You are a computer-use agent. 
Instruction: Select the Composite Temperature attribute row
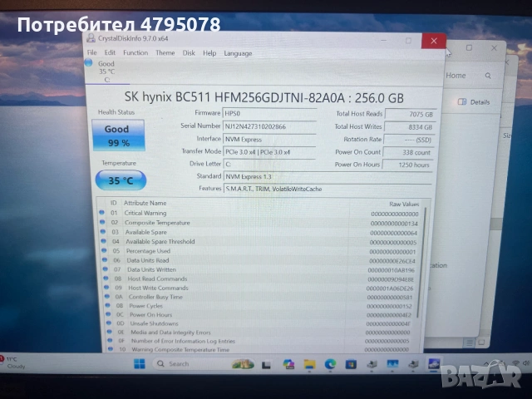[x=259, y=223]
